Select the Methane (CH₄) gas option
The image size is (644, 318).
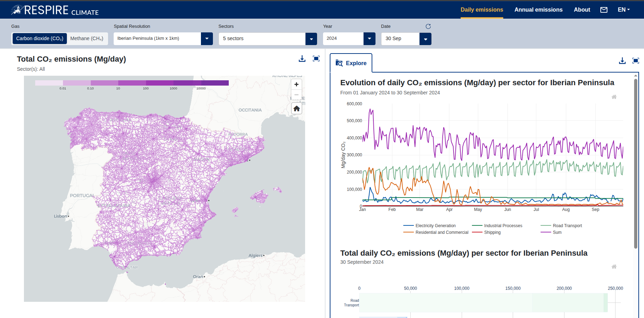coord(87,38)
